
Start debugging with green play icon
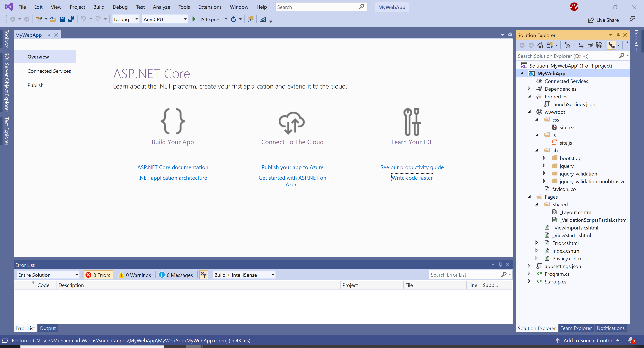click(194, 19)
